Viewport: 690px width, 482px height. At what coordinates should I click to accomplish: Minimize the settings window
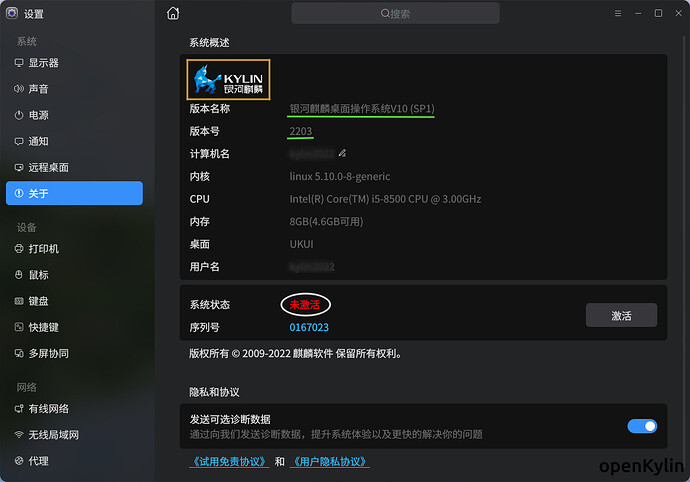click(x=638, y=14)
